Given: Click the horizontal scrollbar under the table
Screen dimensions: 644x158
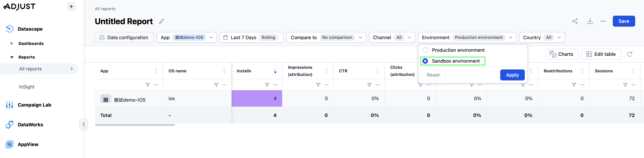Looking at the screenshot, I should tap(135, 125).
